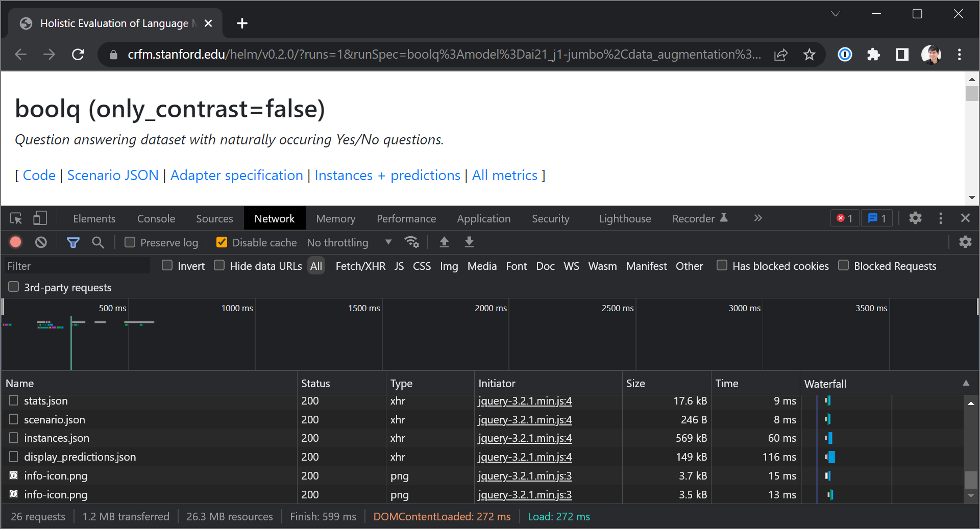Check the Hide data URLs filter
The image size is (980, 529).
(x=219, y=265)
